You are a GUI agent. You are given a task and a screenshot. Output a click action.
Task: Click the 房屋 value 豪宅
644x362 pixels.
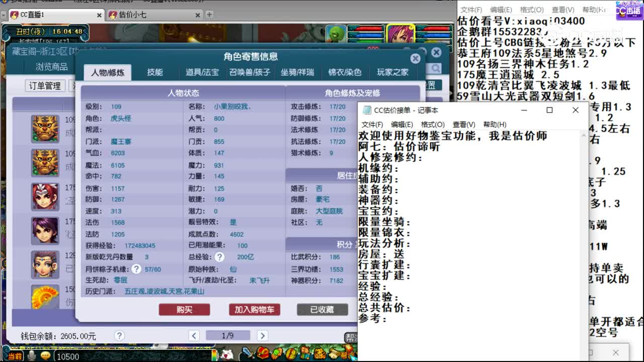323,200
